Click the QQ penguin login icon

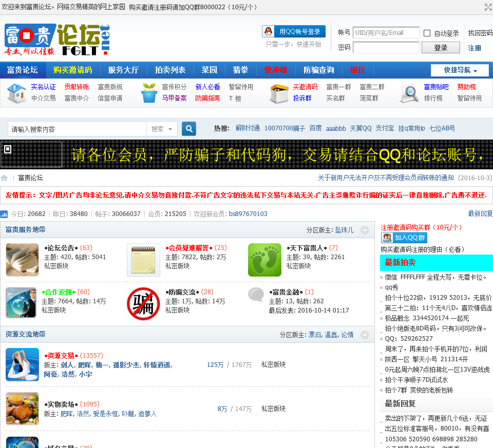click(x=268, y=31)
